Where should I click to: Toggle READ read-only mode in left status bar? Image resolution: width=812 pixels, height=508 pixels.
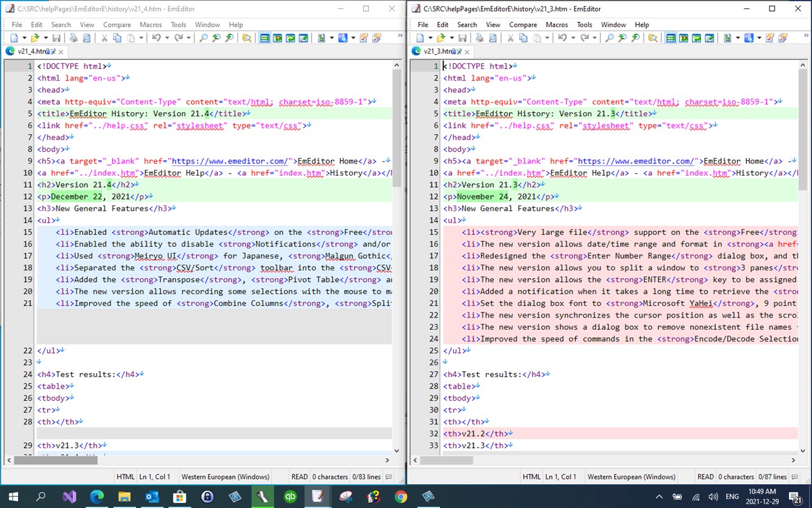tap(299, 476)
